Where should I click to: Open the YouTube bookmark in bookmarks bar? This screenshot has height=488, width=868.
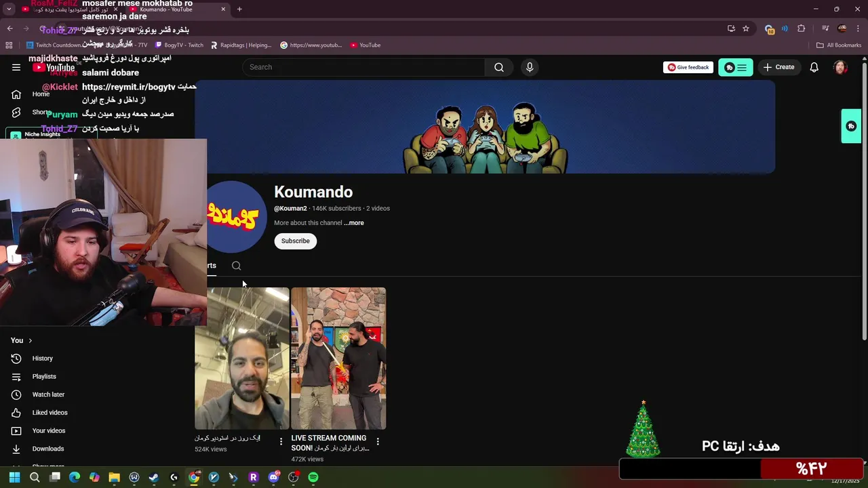click(366, 45)
